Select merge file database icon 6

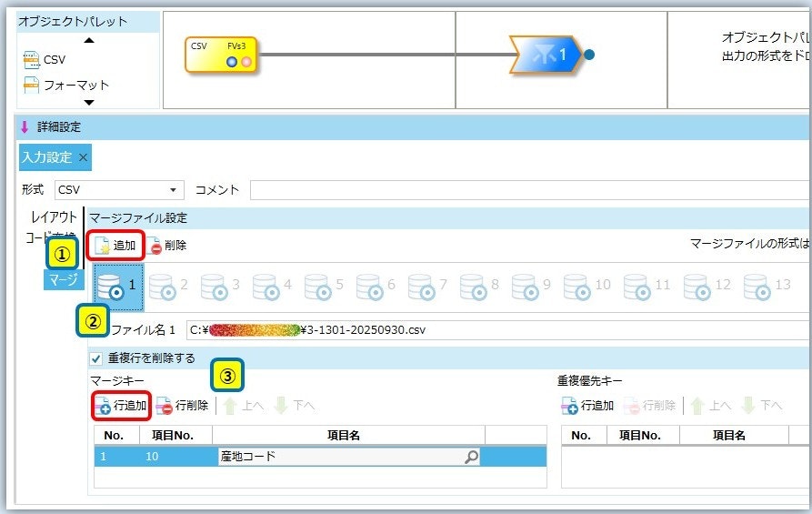pos(375,287)
